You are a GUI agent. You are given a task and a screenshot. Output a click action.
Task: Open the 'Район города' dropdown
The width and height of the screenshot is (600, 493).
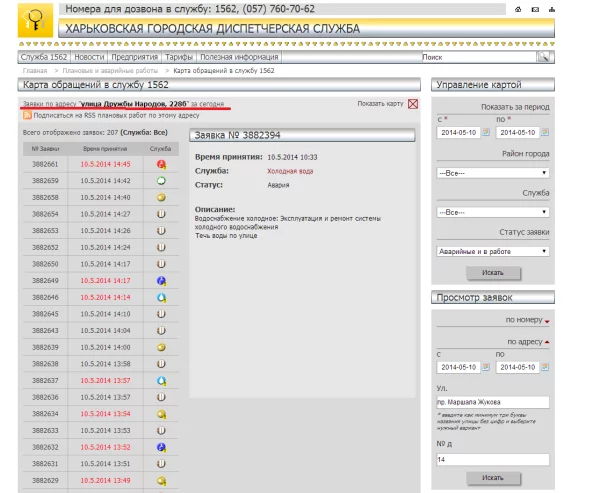492,172
